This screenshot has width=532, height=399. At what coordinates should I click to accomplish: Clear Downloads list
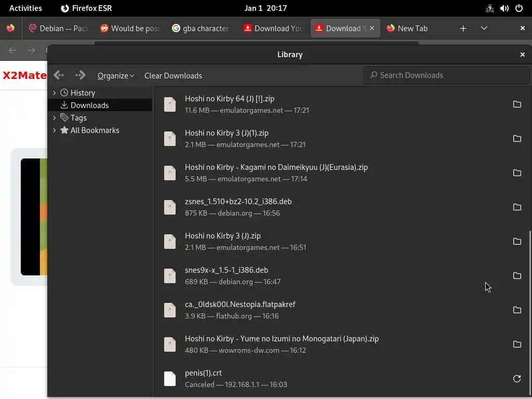pyautogui.click(x=173, y=76)
